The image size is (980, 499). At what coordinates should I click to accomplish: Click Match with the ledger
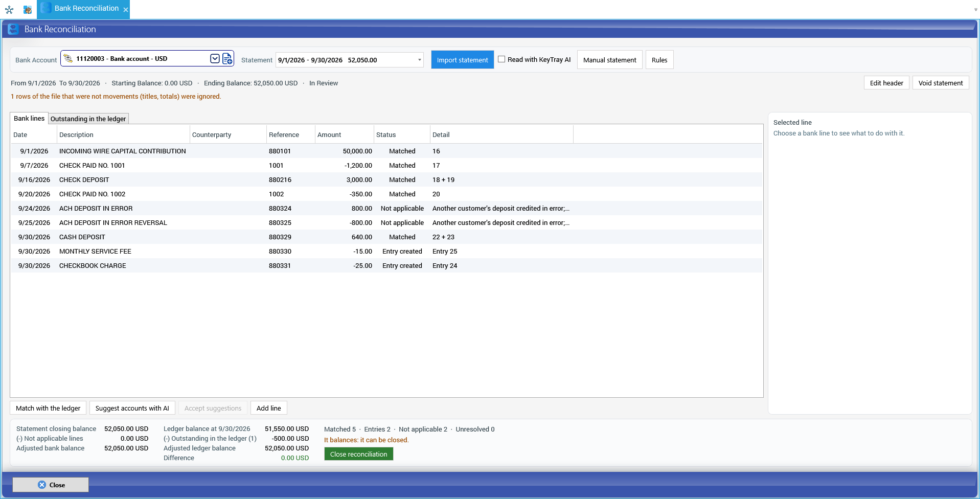pos(48,408)
